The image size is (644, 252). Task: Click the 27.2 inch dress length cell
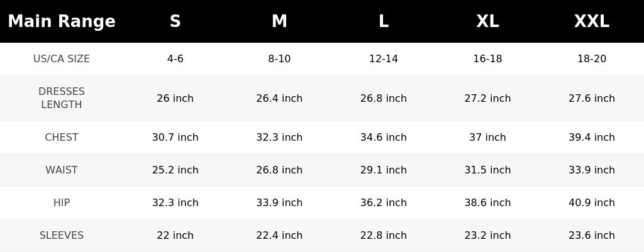click(487, 99)
